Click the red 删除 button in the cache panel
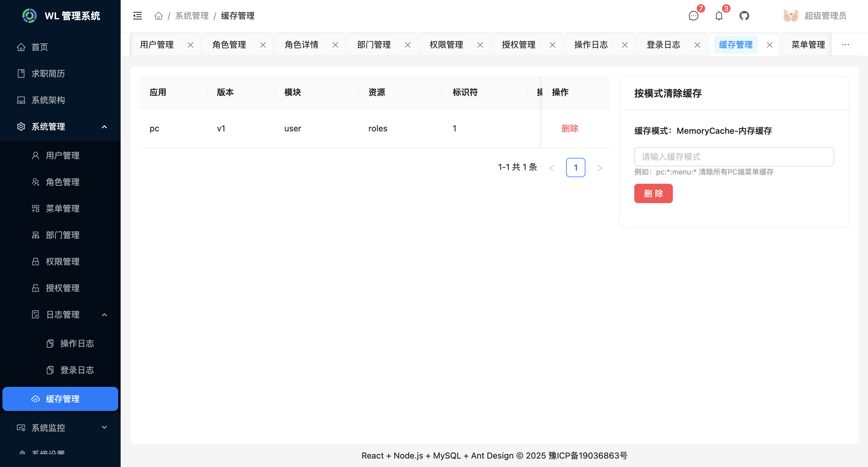868x467 pixels. click(653, 193)
